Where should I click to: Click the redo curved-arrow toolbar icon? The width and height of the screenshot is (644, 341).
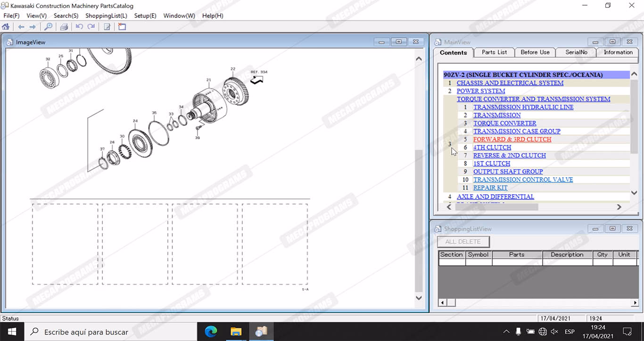pos(91,27)
